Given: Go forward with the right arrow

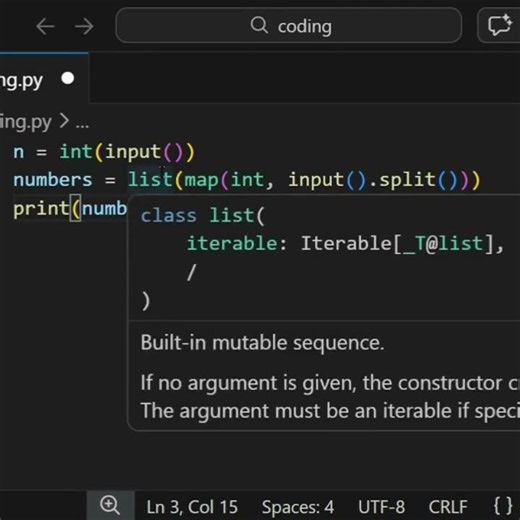Looking at the screenshot, I should coord(84,26).
